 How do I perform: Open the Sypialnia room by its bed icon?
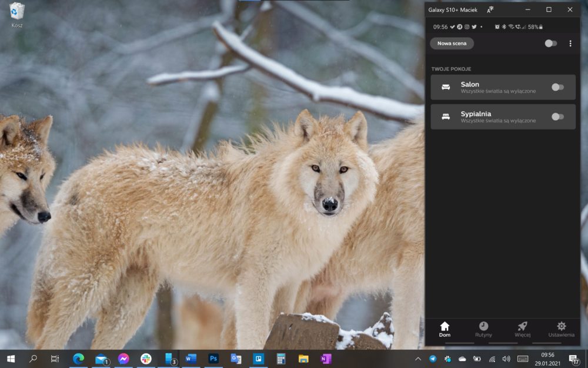tap(446, 117)
